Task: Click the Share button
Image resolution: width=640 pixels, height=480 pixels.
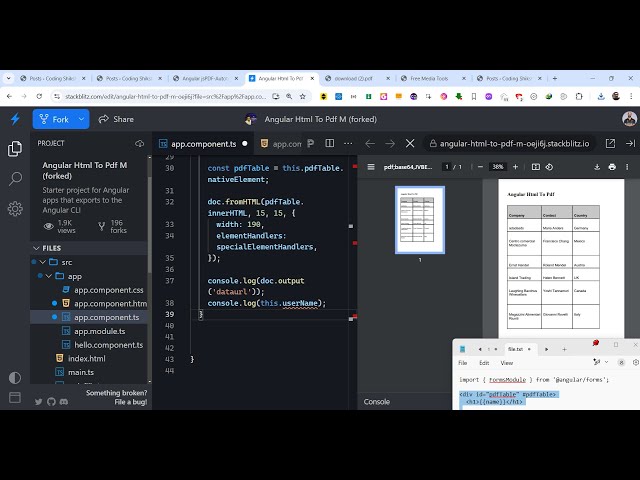Action: [115, 119]
